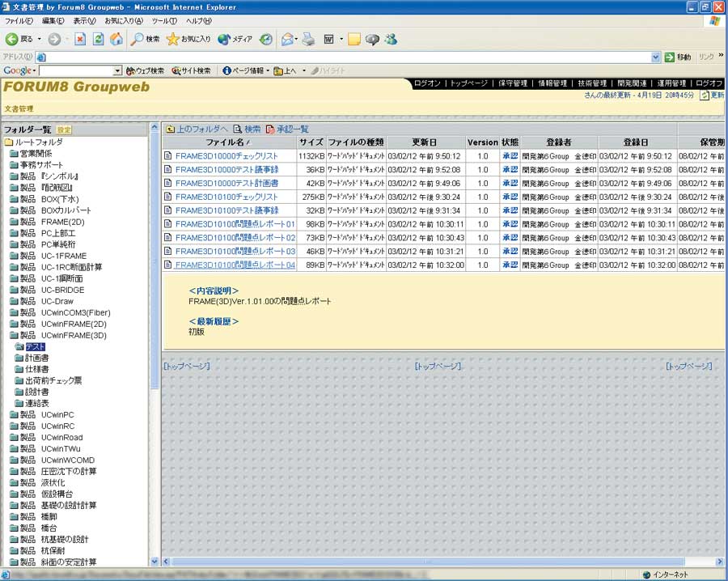Open the FRAME3D10000テスト議事録 file link
Screen dimensions: 728x581
click(x=227, y=169)
